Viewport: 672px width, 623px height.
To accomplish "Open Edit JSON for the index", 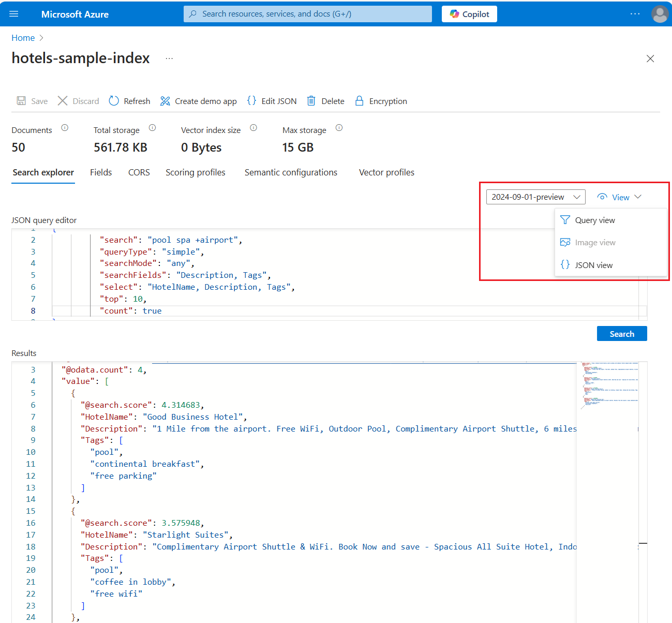I will click(x=271, y=101).
